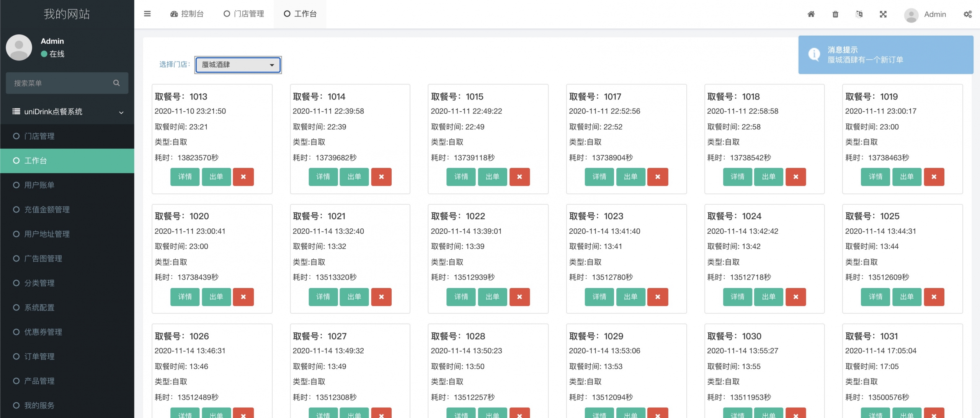Click the Admin username in top bar

935,15
